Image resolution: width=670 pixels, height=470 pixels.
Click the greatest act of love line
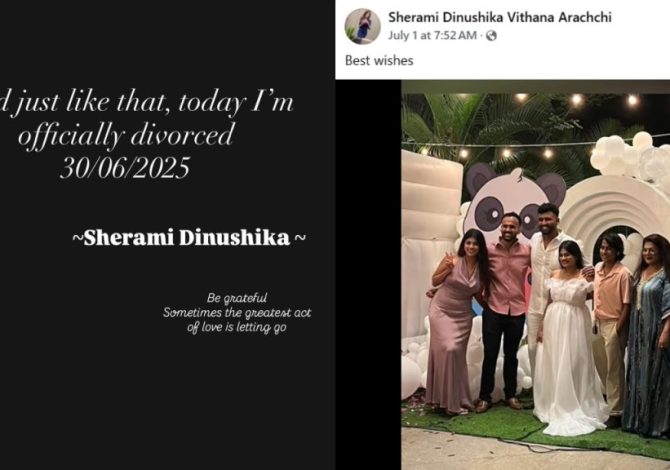237,320
